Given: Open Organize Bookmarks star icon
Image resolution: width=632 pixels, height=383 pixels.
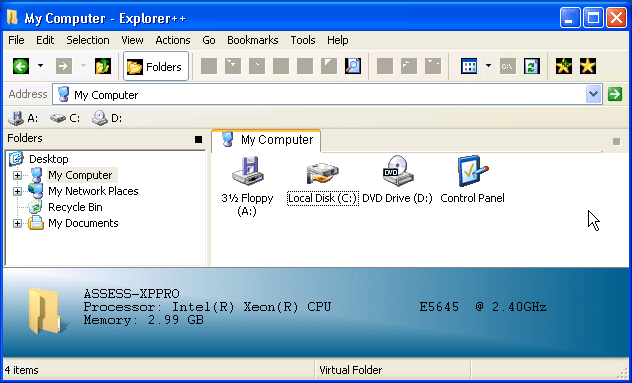Looking at the screenshot, I should pos(588,66).
